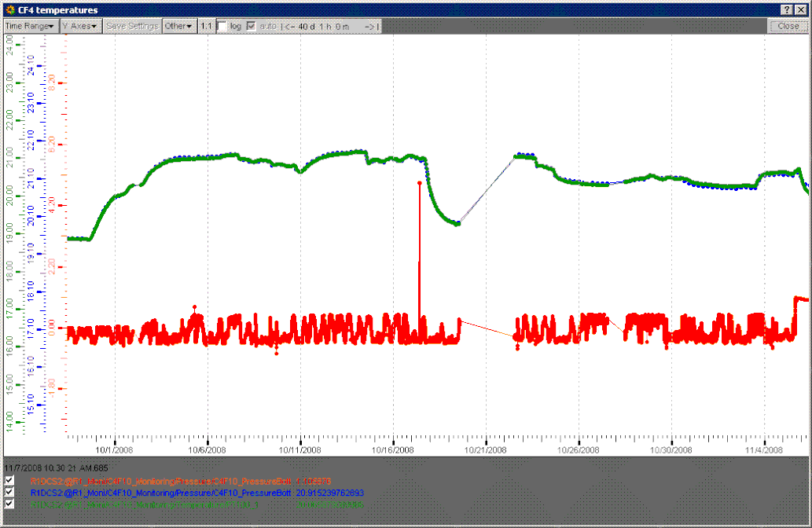812x528 pixels.
Task: Click the green PT100_1 value
Action: 330,504
